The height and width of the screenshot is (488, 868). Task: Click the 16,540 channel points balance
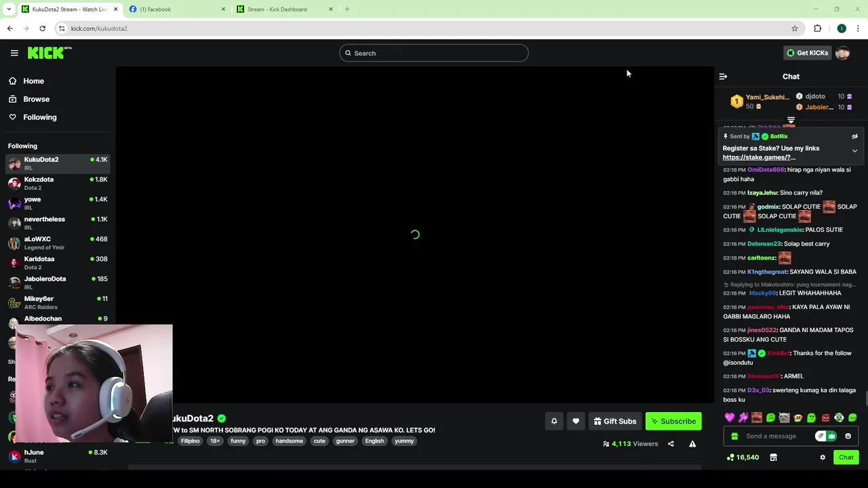click(x=742, y=457)
